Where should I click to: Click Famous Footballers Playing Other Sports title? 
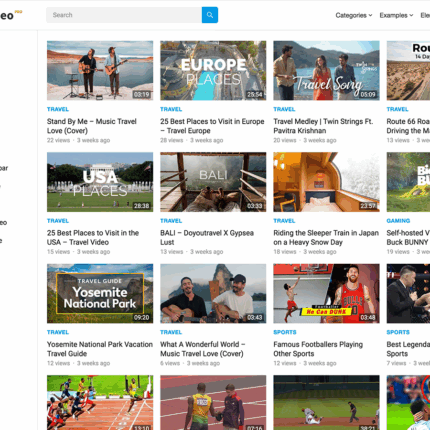pyautogui.click(x=318, y=349)
